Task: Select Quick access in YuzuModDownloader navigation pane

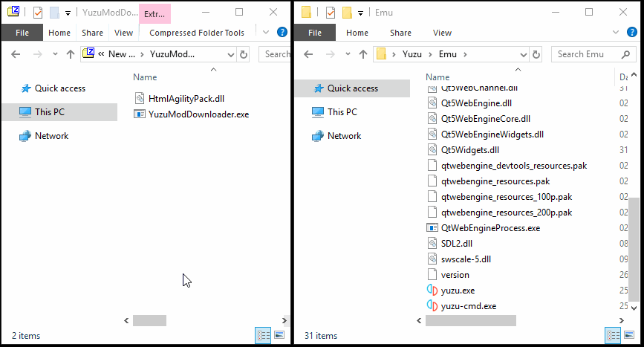Action: [60, 88]
